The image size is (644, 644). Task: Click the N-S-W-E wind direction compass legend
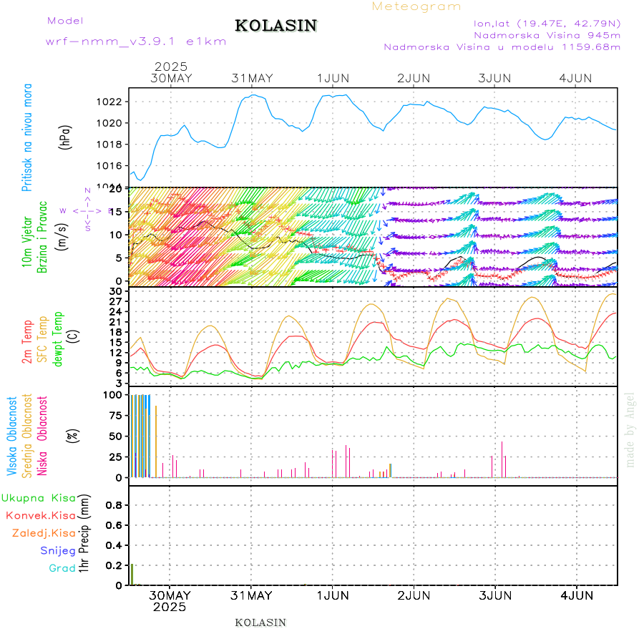87,210
